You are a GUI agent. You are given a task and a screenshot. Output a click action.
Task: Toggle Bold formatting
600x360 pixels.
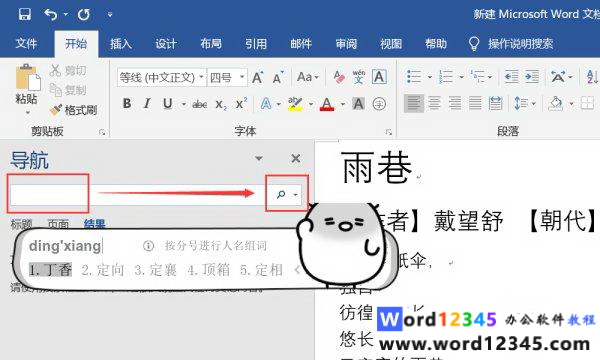(127, 104)
